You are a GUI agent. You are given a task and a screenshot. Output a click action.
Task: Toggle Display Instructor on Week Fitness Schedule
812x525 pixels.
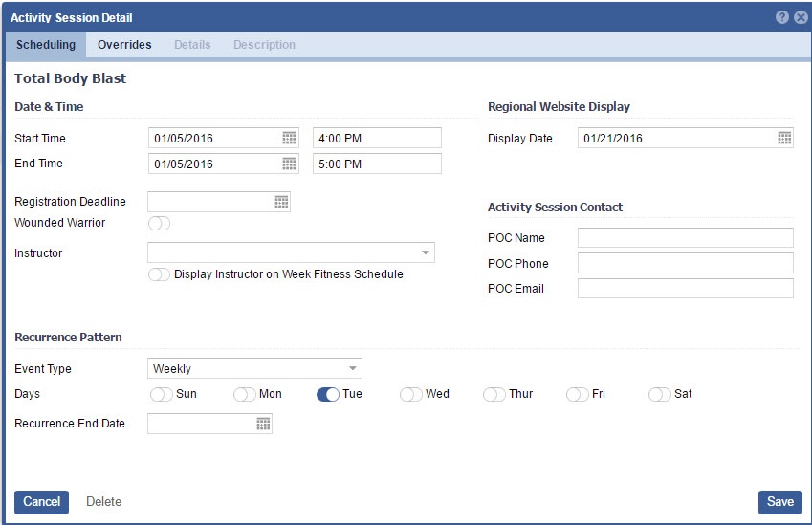[x=159, y=274]
